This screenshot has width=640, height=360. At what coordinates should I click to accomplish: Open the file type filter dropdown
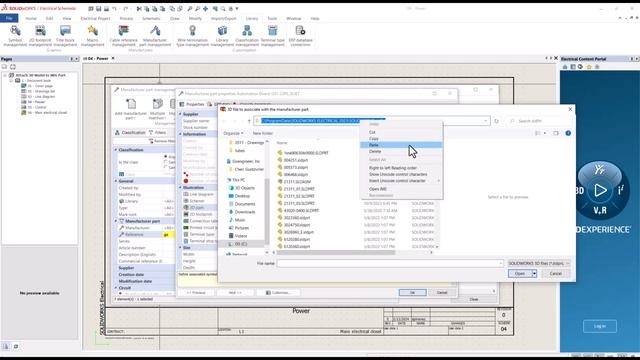(539, 263)
